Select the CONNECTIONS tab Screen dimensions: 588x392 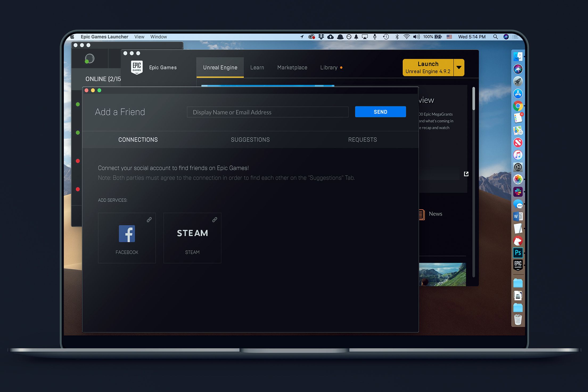[x=138, y=140]
